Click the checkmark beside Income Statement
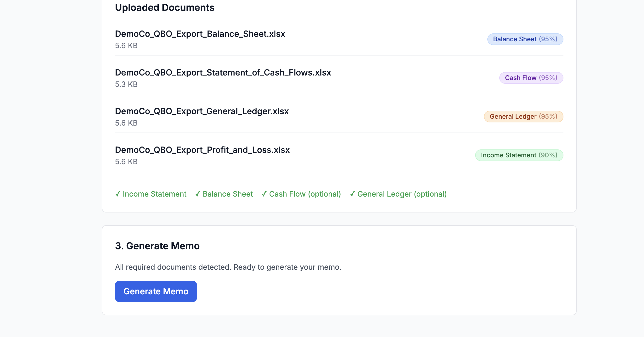The image size is (644, 337). pos(118,194)
